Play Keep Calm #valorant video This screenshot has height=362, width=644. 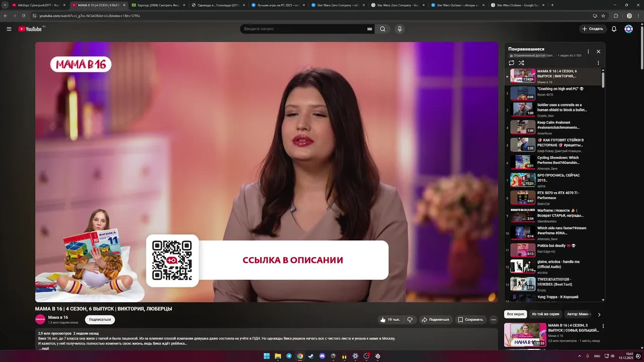click(x=553, y=127)
